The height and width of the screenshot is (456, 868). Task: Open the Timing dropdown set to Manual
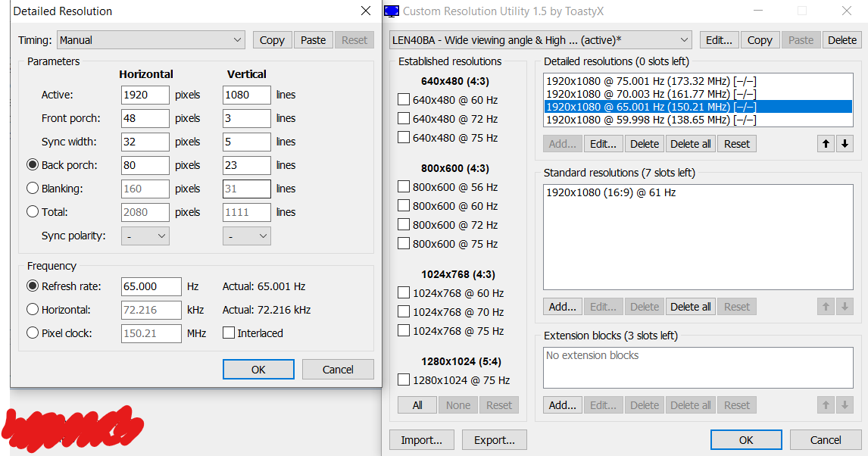(151, 40)
